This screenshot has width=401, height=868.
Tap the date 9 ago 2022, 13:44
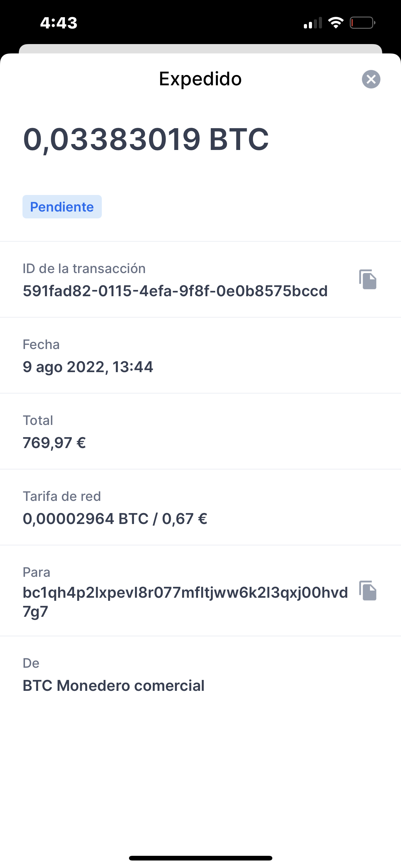click(88, 367)
